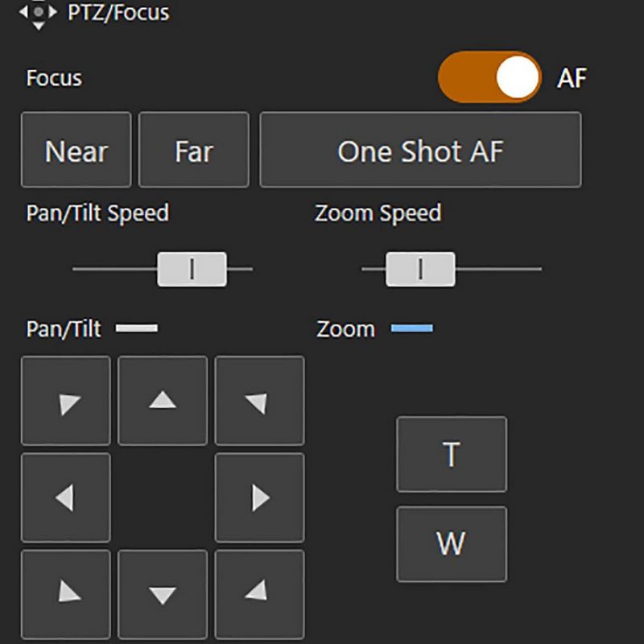Pan camera left with left arrow
This screenshot has height=644, width=644.
click(x=65, y=497)
